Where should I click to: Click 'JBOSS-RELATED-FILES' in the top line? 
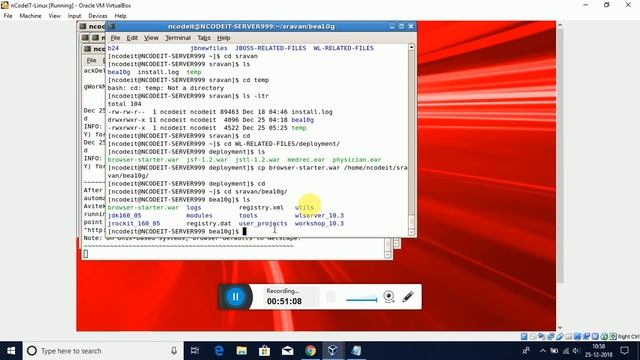(271, 48)
